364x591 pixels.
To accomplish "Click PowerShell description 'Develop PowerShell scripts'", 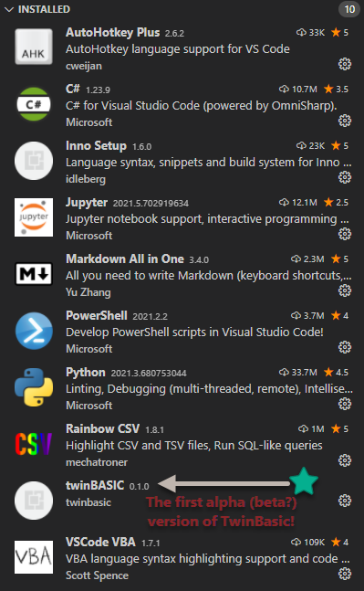I will click(x=194, y=332).
